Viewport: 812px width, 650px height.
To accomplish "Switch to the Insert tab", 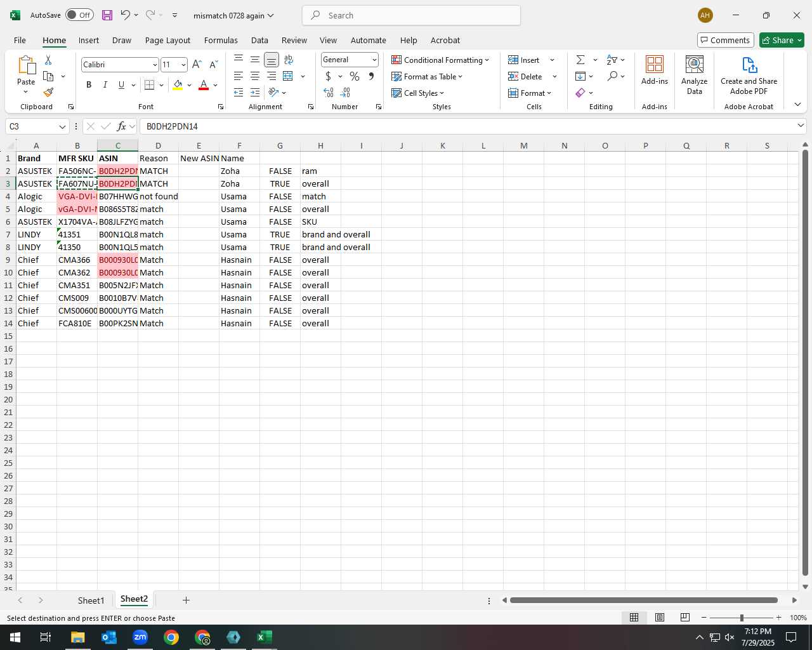I will coord(89,40).
